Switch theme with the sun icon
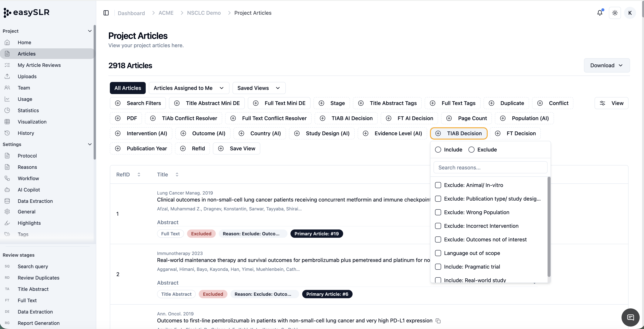The width and height of the screenshot is (644, 329). (x=615, y=13)
